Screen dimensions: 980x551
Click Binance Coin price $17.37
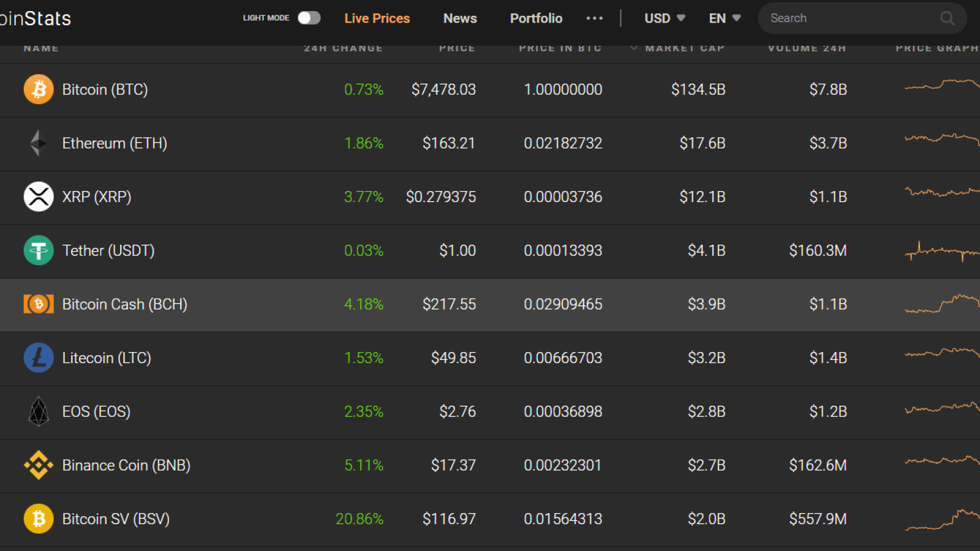[453, 465]
